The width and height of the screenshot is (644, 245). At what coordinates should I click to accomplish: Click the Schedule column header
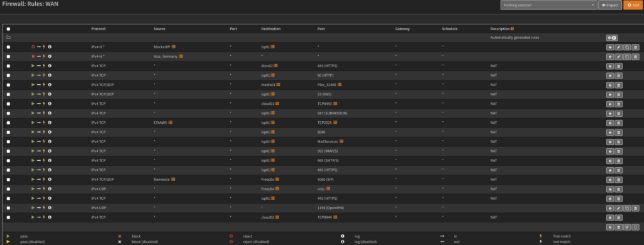[450, 29]
